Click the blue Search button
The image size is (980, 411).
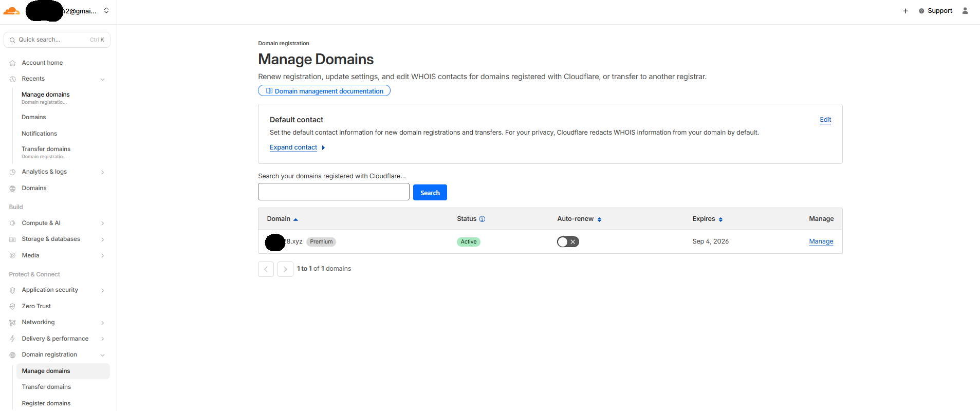430,193
